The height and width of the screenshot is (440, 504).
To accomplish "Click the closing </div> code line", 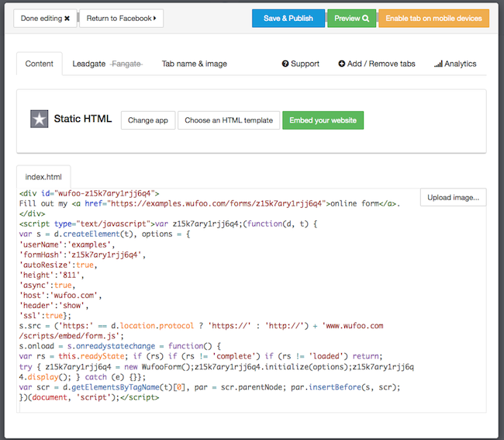I will tap(32, 213).
